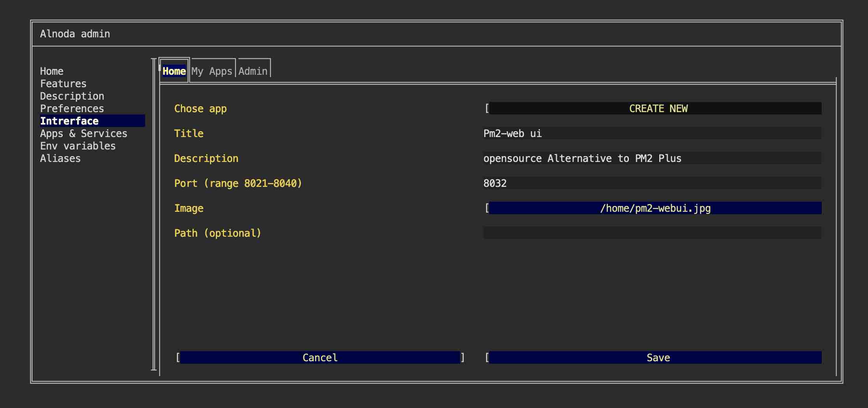The image size is (868, 408).
Task: Click the Path (optional) label
Action: [217, 233]
